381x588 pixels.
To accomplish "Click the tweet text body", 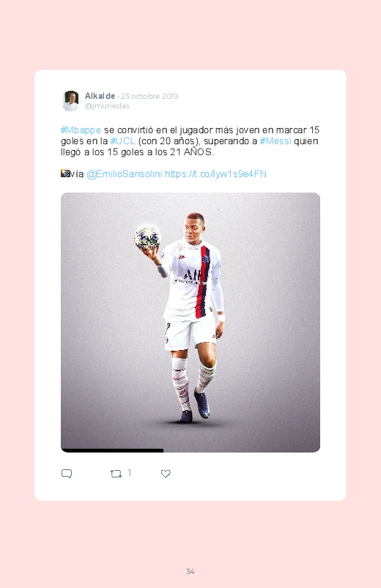I will [190, 141].
